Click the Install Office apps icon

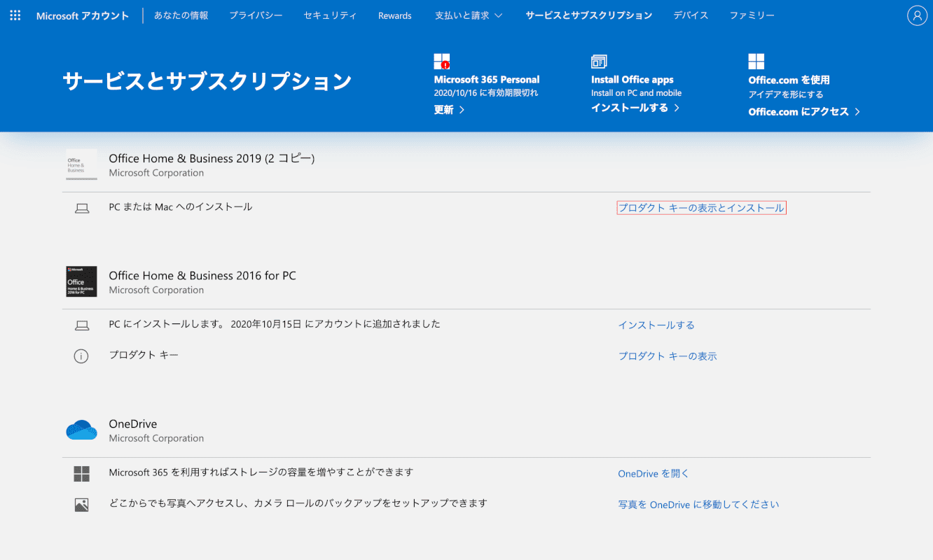(599, 62)
